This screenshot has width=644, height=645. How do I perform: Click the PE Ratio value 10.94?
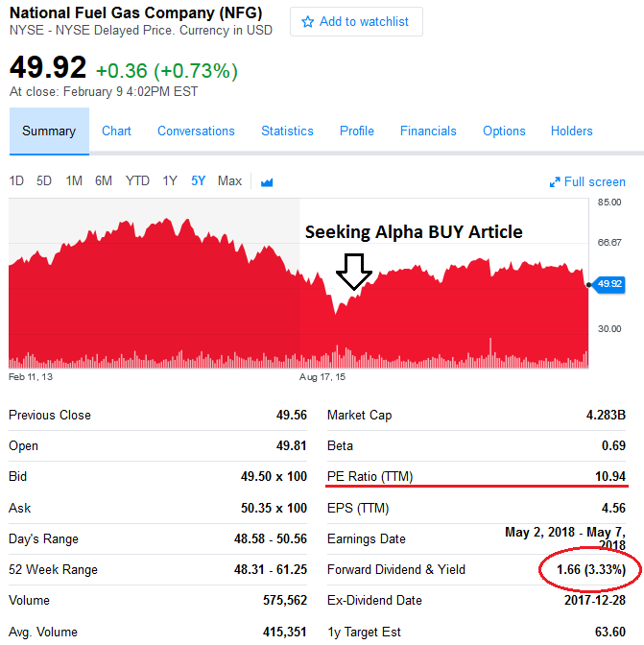coord(610,477)
